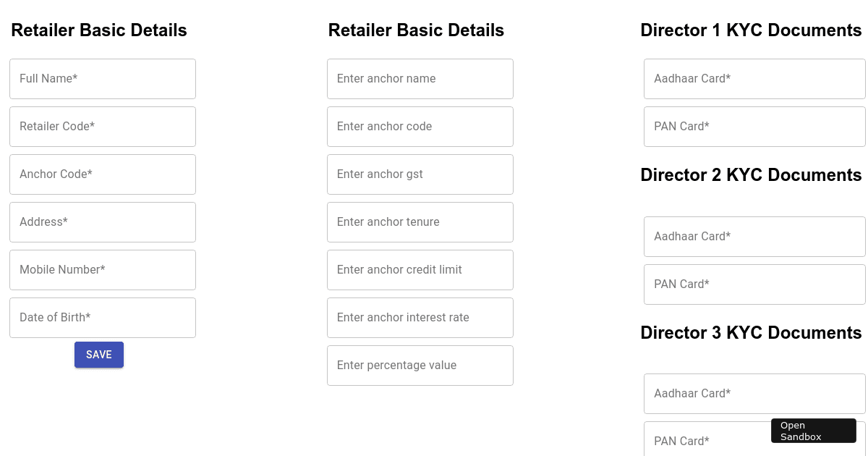
Task: Click into the Address field
Action: pos(102,222)
